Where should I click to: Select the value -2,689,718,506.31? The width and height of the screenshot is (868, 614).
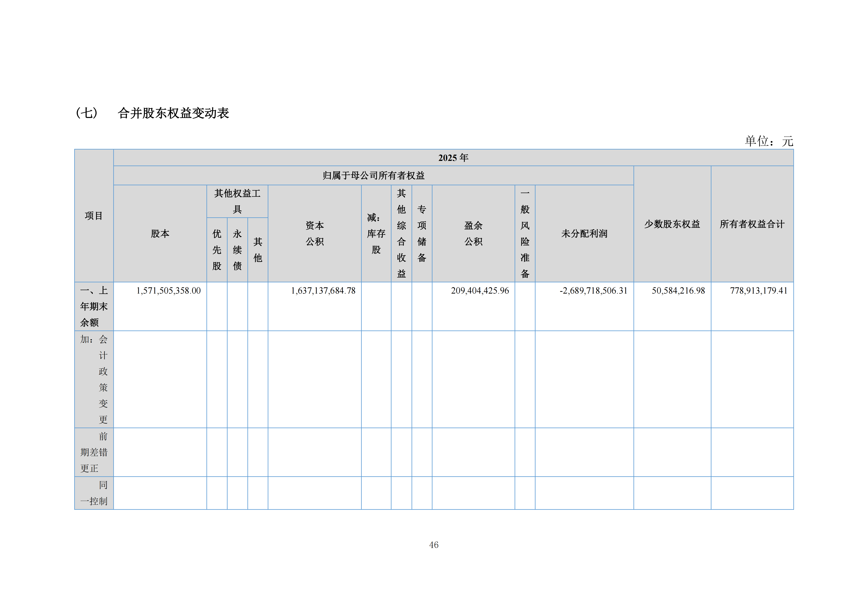[x=593, y=291]
